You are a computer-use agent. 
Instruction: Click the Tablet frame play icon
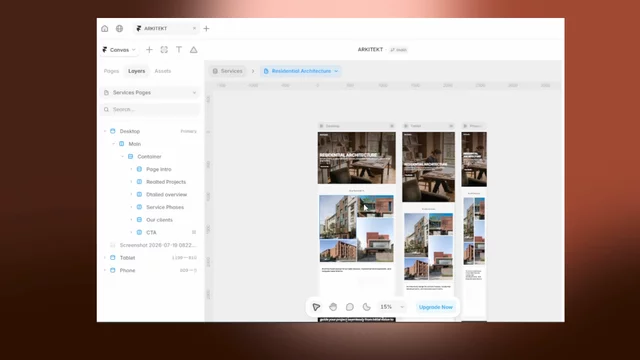coord(406,126)
